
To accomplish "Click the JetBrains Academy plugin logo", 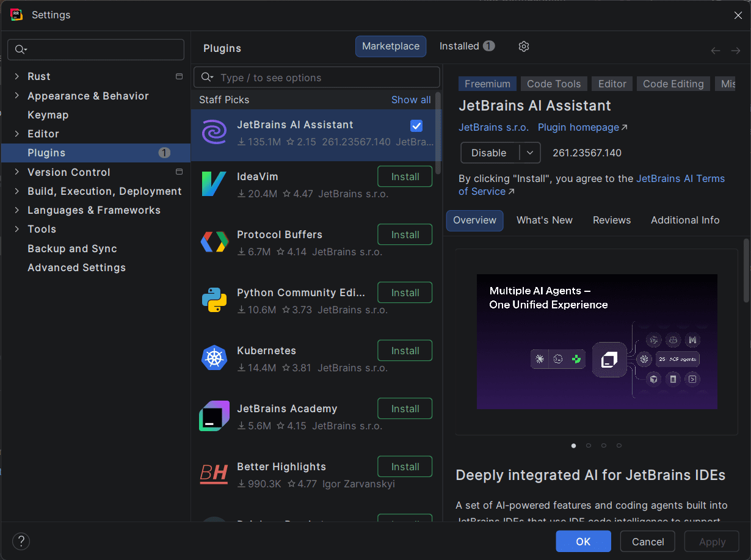I will pos(214,416).
